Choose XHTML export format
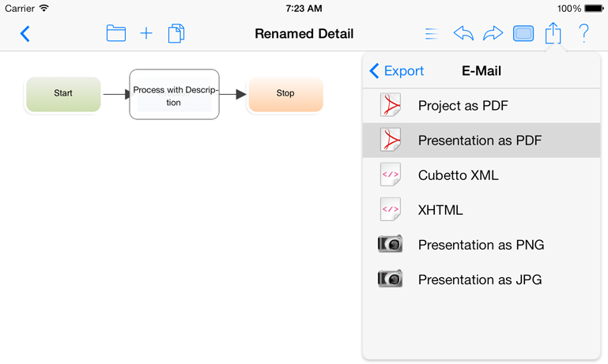This screenshot has height=364, width=608. pos(481,210)
